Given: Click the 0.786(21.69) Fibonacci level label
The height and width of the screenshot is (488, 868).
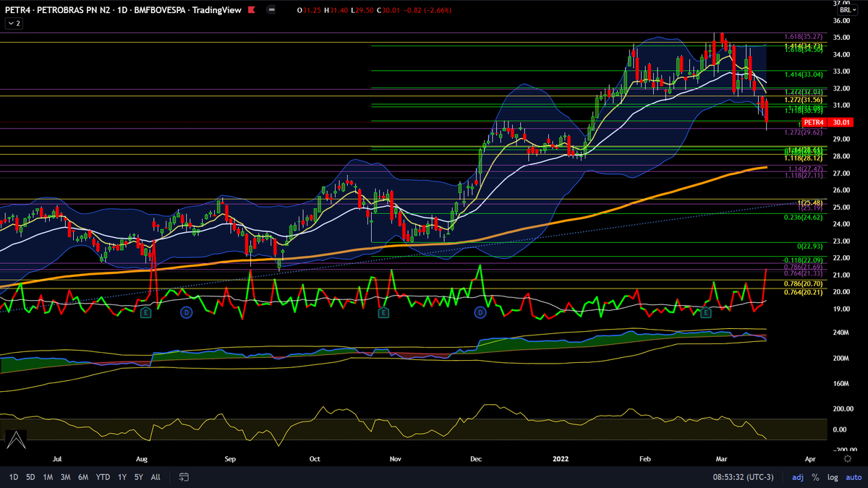Looking at the screenshot, I should [804, 267].
